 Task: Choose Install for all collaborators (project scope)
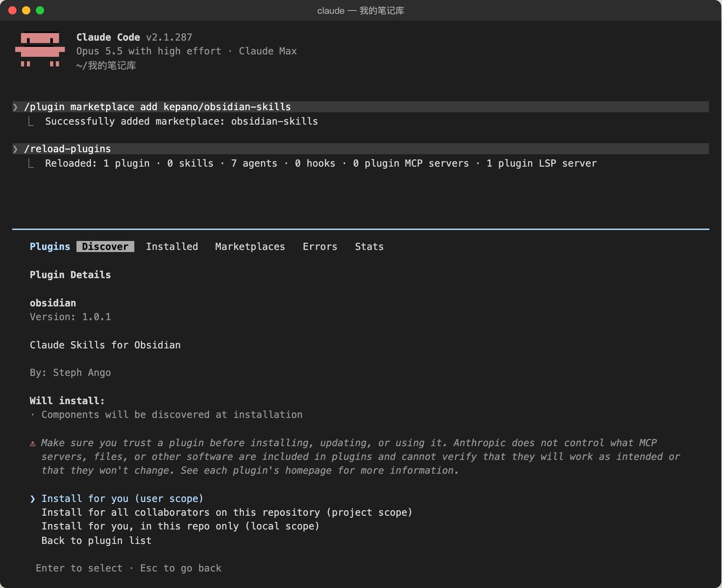tap(227, 513)
